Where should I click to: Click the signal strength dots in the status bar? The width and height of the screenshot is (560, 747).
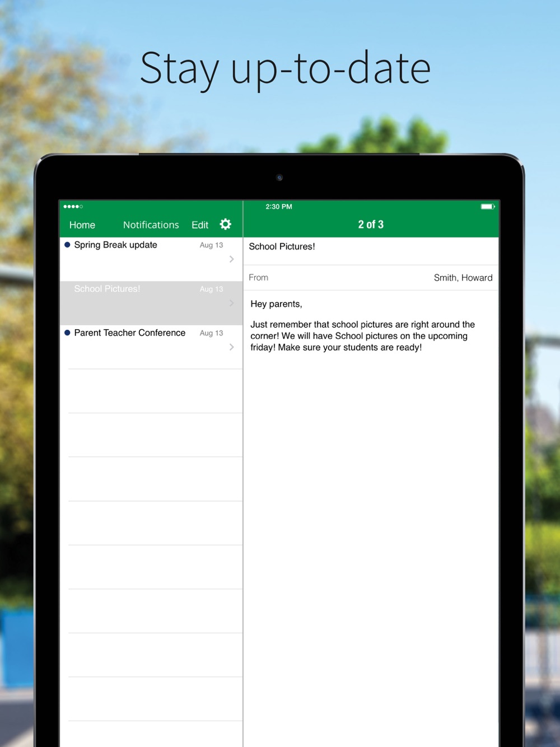coord(73,207)
